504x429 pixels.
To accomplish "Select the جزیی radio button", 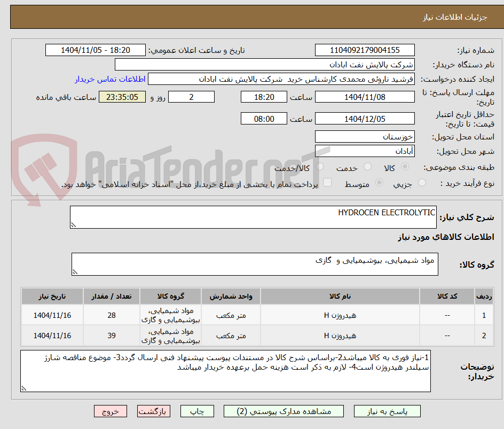I will pos(423,183).
